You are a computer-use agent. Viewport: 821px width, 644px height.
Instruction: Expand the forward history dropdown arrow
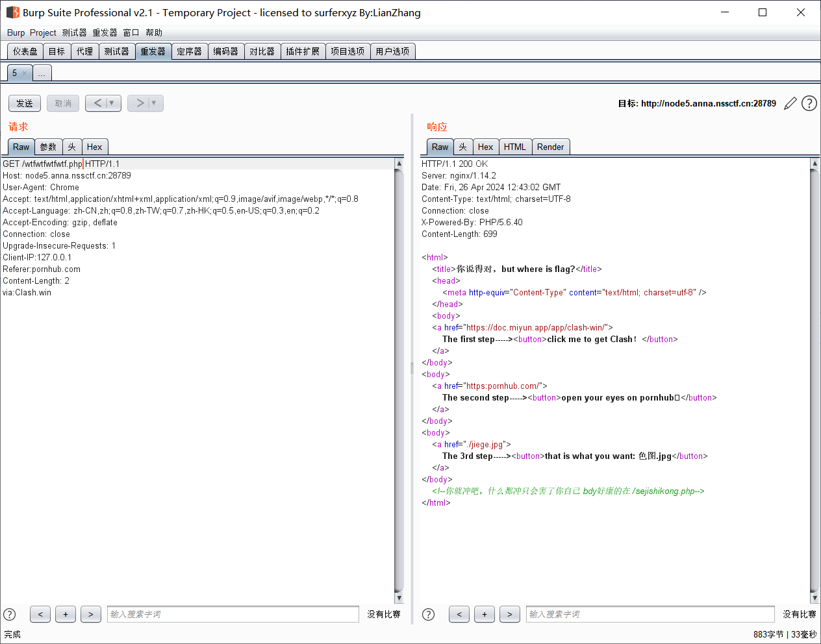tap(154, 103)
